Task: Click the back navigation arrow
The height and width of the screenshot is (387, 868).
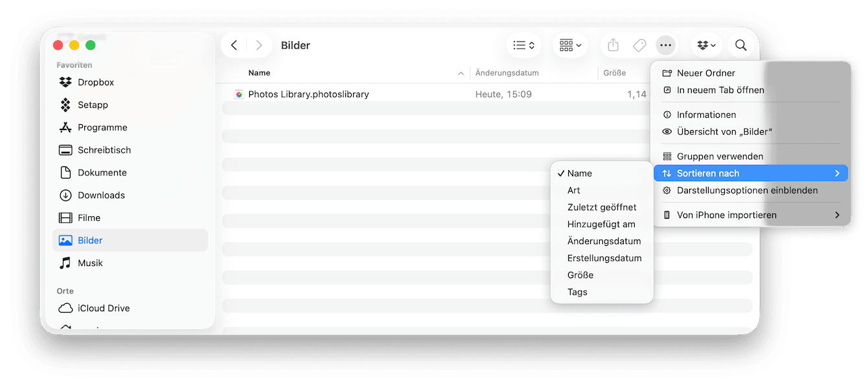Action: click(x=234, y=45)
